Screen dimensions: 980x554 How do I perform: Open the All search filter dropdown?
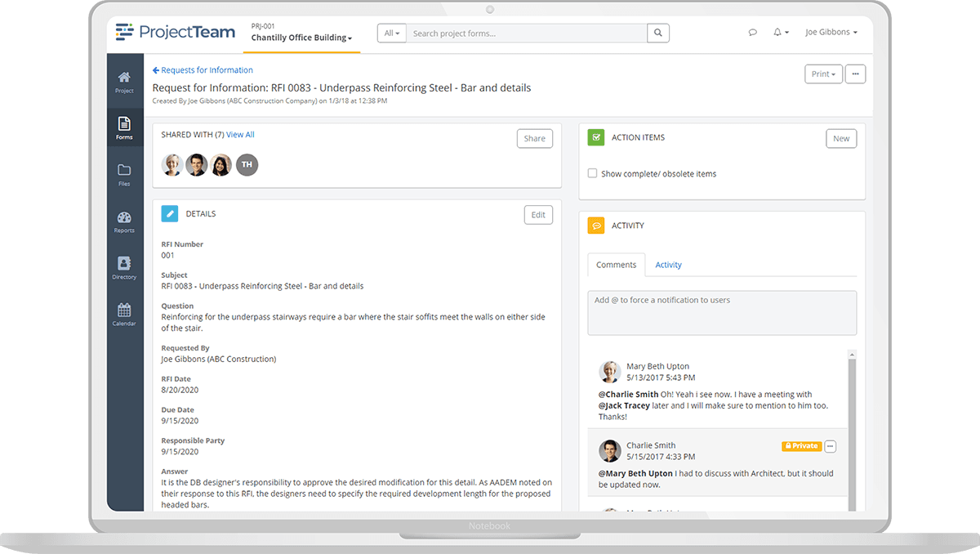[391, 33]
